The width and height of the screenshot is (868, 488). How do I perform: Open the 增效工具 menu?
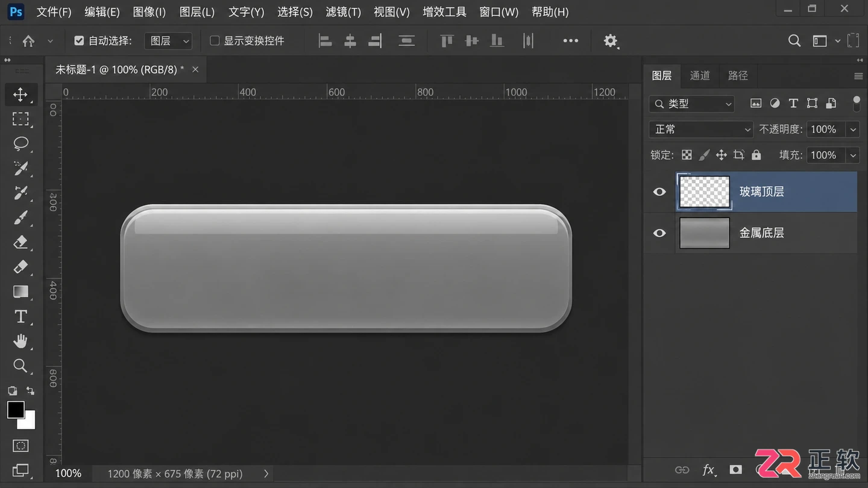444,12
